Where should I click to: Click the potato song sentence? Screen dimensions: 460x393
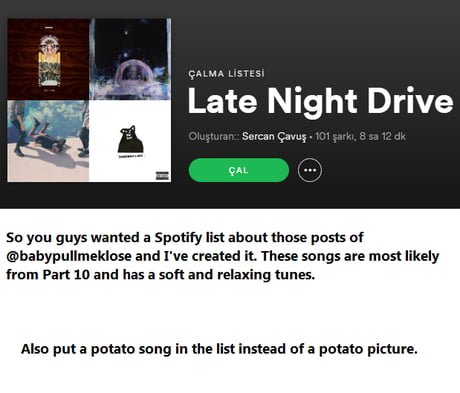pyautogui.click(x=219, y=349)
